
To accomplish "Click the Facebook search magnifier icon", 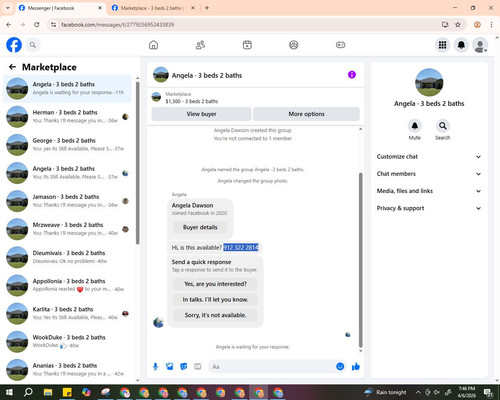I will 33,45.
